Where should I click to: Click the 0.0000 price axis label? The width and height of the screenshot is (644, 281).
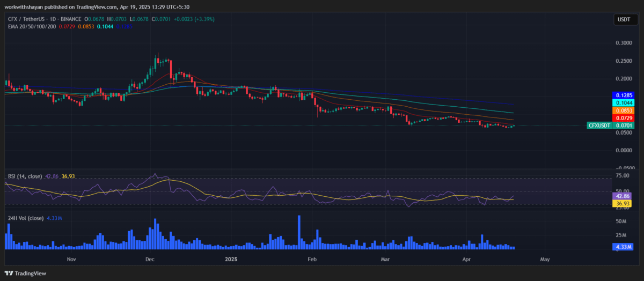[624, 151]
